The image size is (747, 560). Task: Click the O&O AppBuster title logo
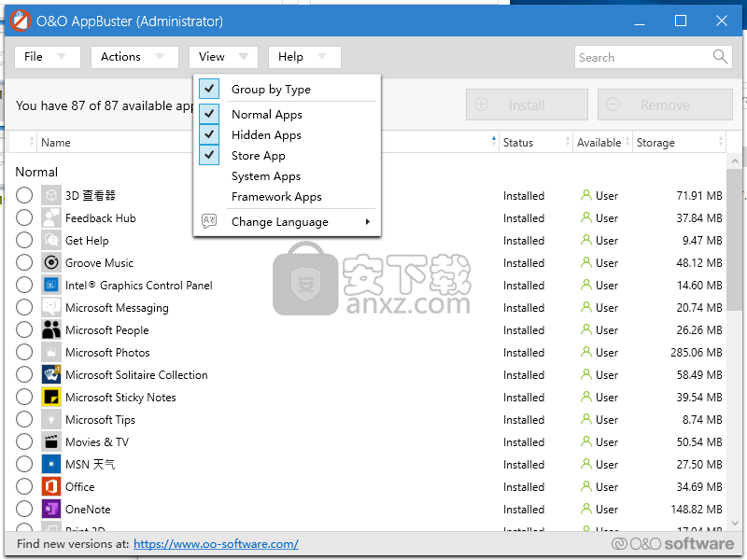21,21
